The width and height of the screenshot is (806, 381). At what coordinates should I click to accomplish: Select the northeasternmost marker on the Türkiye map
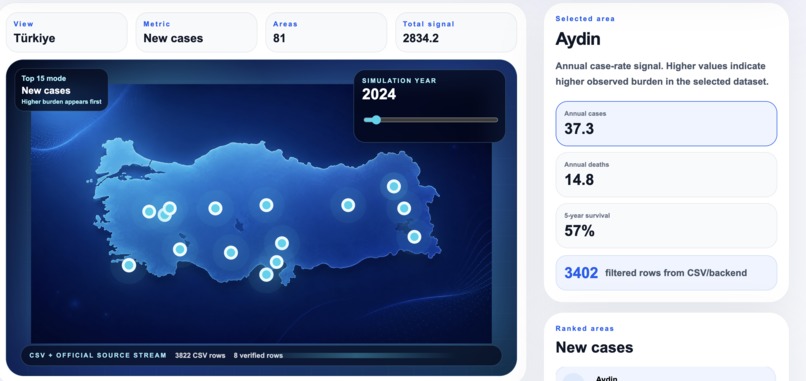[x=394, y=186]
